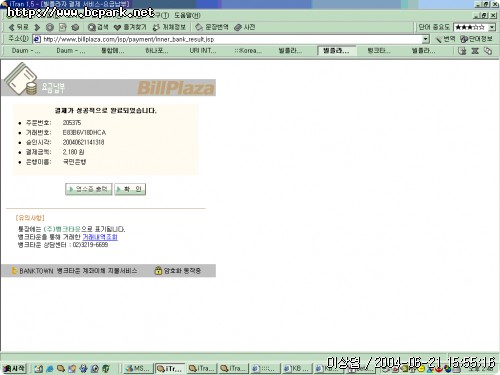Open 단어정보 word info
Image resolution: width=500 pixels, height=375 pixels.
(x=476, y=39)
